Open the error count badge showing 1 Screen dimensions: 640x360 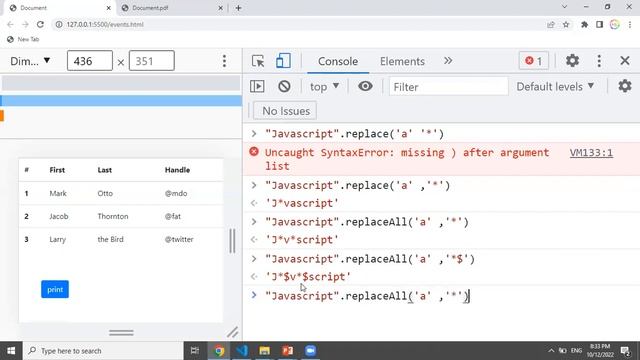(533, 61)
